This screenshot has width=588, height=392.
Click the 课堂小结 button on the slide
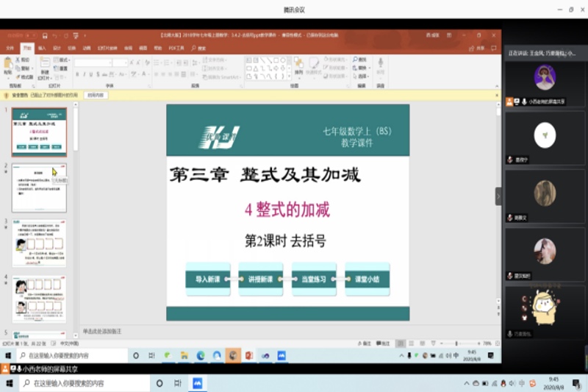[x=367, y=279]
